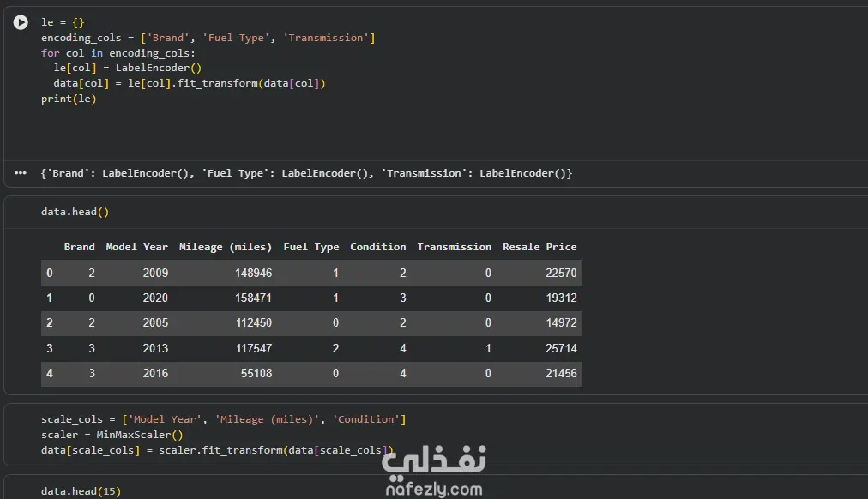
Task: Click the Model Year column header
Action: (x=136, y=247)
